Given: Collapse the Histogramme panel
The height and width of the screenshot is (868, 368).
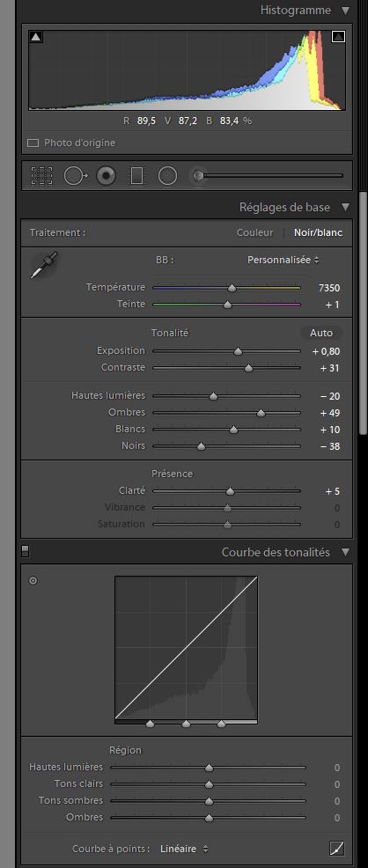Looking at the screenshot, I should pos(346,11).
